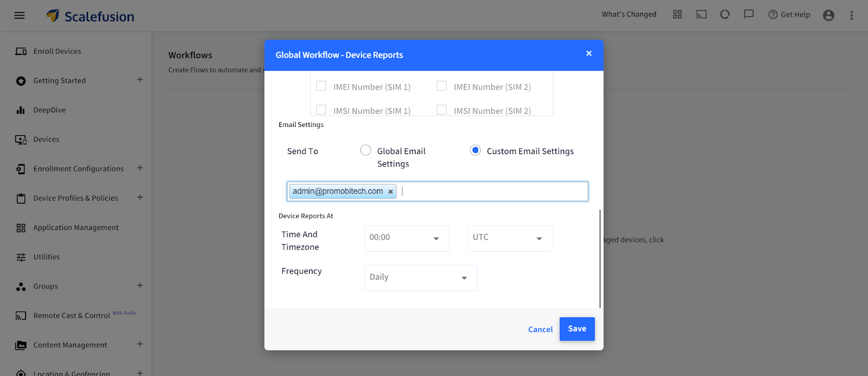Select Custom Email Settings radio button

coord(475,150)
